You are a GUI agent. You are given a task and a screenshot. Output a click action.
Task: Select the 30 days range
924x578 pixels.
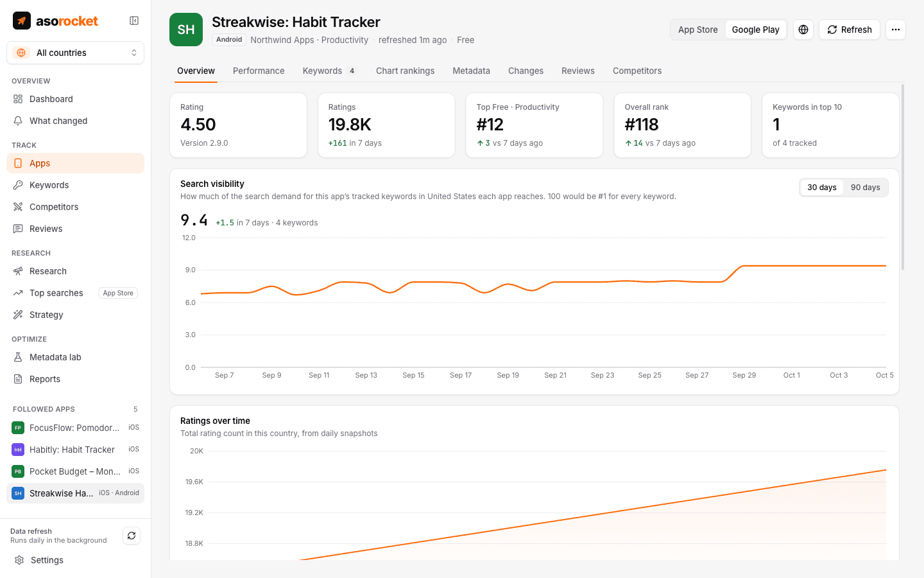822,188
